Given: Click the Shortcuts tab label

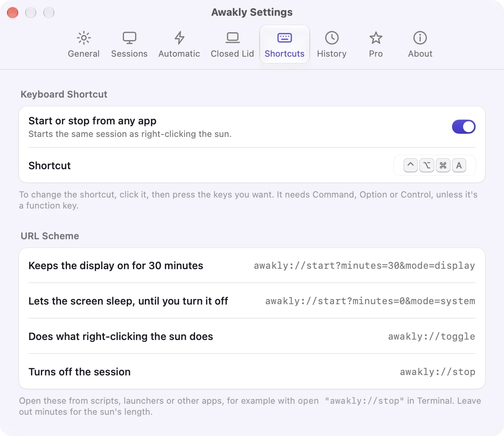Looking at the screenshot, I should point(284,54).
